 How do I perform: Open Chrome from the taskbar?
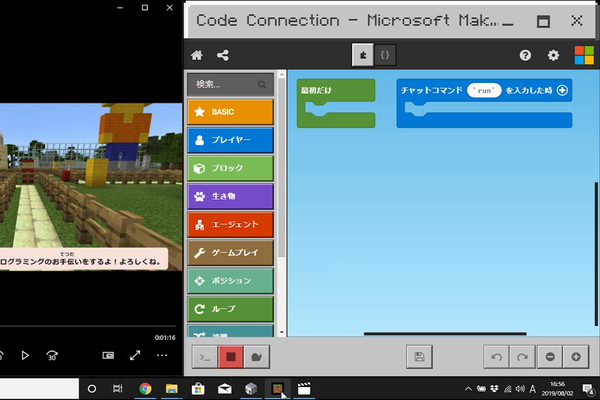[145, 389]
